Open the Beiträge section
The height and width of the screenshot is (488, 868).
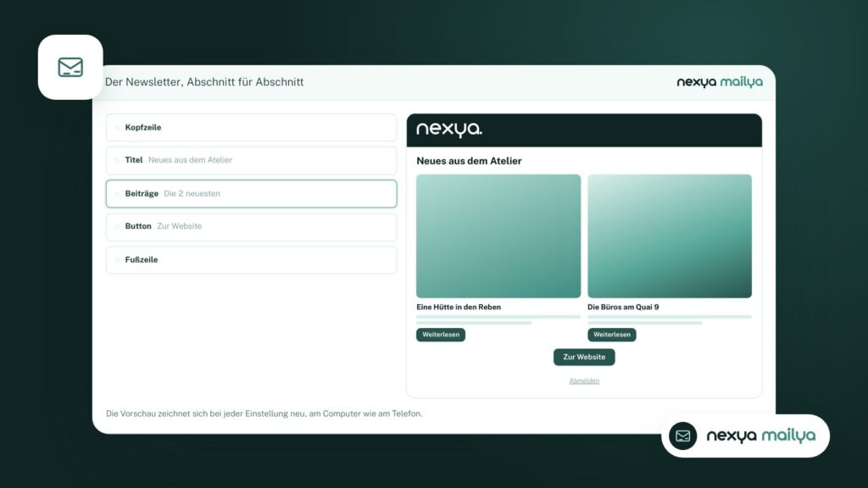[x=251, y=194]
